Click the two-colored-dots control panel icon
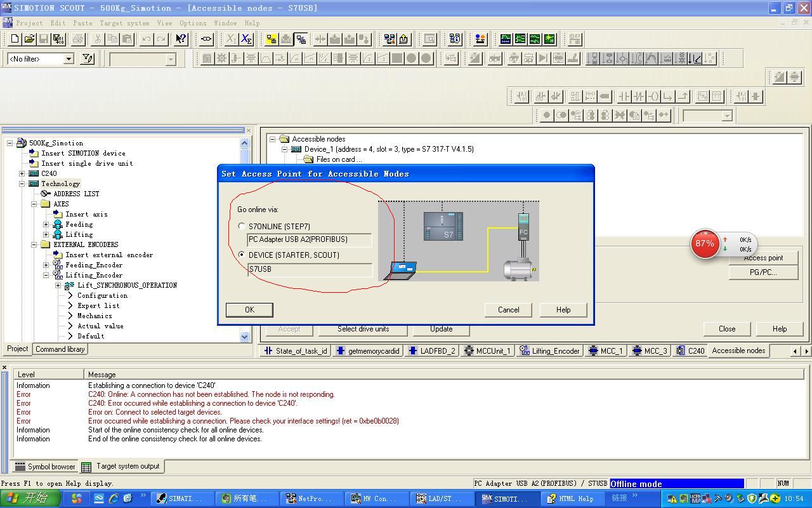This screenshot has width=812, height=508. (480, 39)
